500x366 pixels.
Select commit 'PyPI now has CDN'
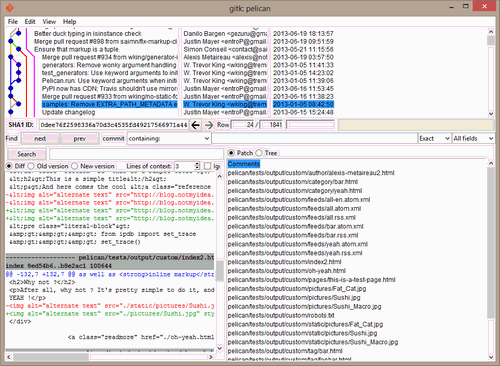[110, 89]
